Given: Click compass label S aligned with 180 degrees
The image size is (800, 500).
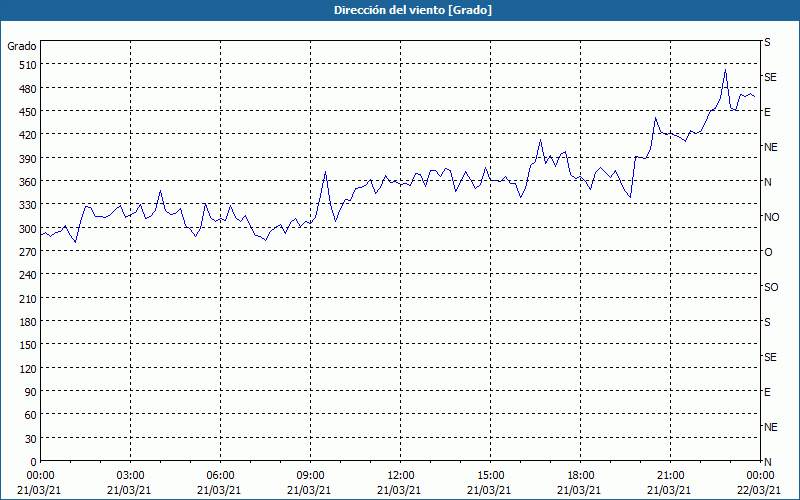Looking at the screenshot, I should click(767, 322).
